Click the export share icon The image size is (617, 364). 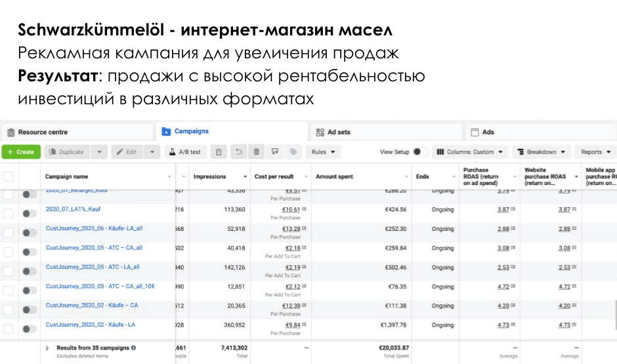coord(274,152)
